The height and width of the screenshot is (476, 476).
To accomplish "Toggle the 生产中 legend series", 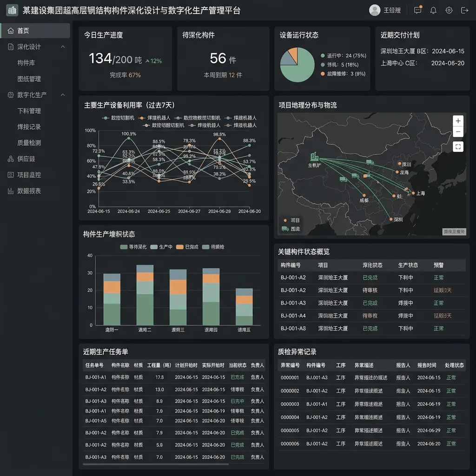I will click(161, 247).
